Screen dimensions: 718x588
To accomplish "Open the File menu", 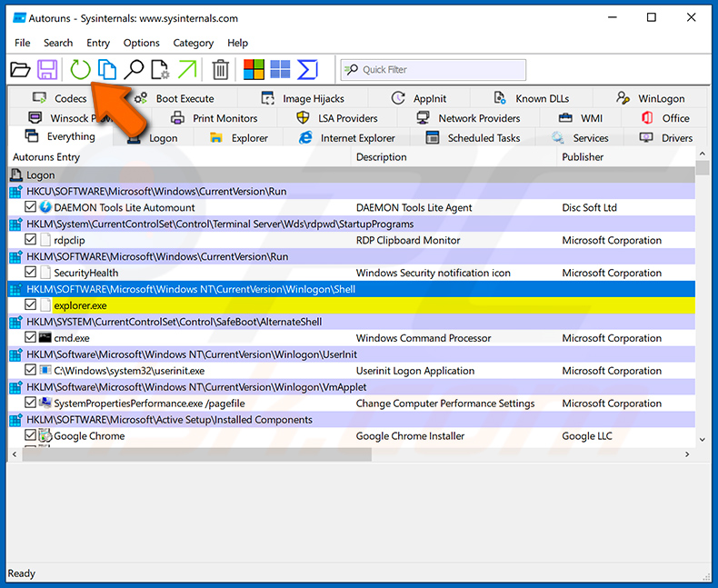I will 23,43.
